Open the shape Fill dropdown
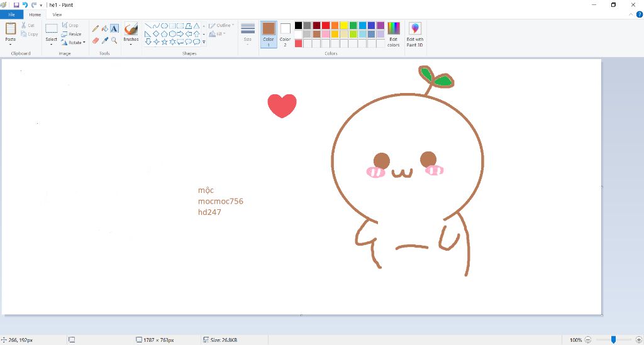The image size is (644, 345). [217, 34]
